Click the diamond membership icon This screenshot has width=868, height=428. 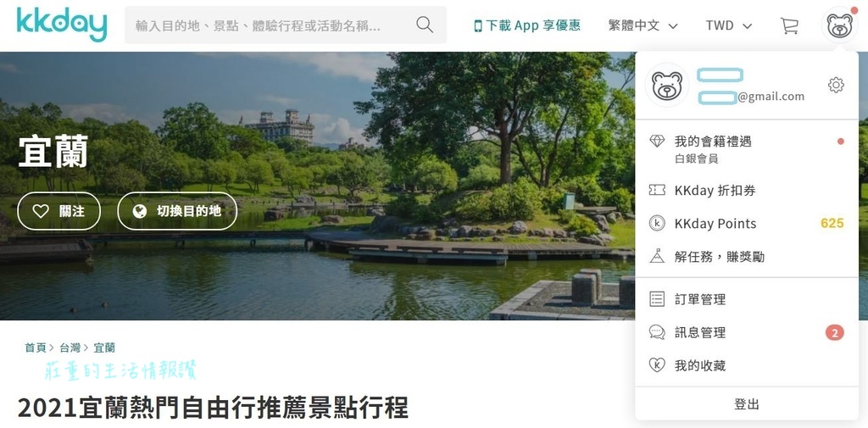coord(657,142)
